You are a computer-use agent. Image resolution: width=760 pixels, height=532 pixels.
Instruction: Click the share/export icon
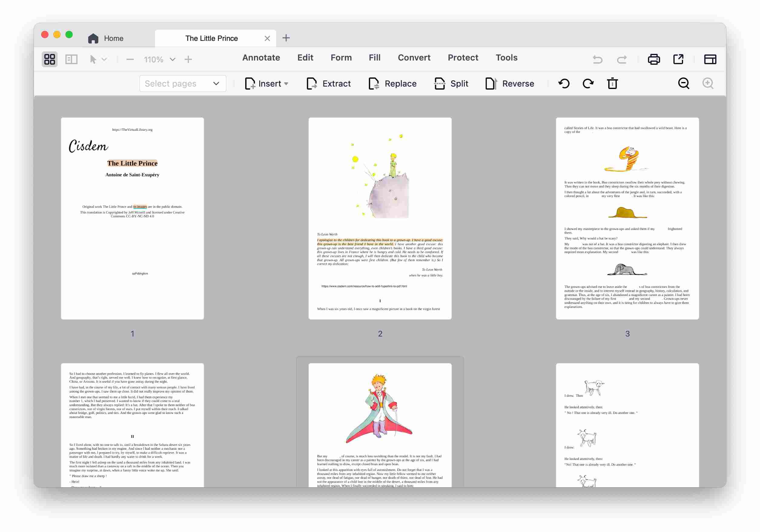[x=678, y=59]
